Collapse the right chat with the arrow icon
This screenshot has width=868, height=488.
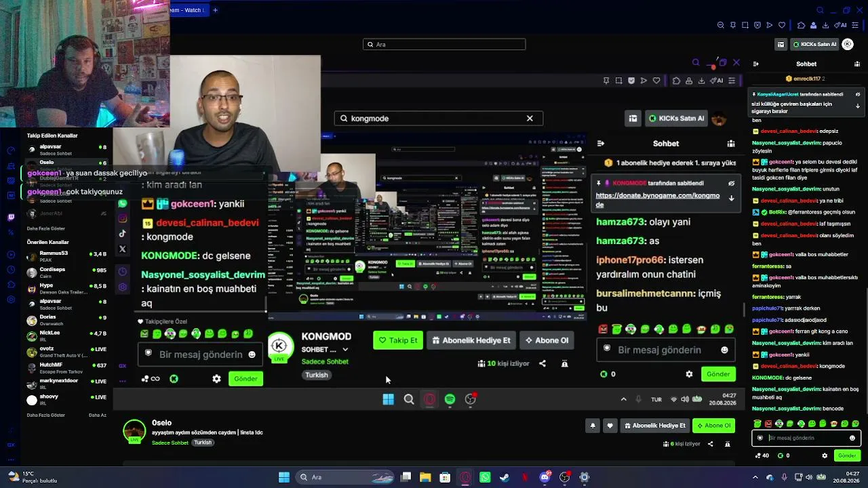tap(755, 64)
